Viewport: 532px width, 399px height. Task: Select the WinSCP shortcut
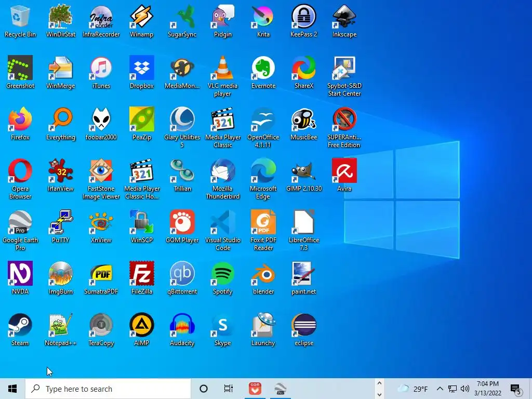(141, 227)
